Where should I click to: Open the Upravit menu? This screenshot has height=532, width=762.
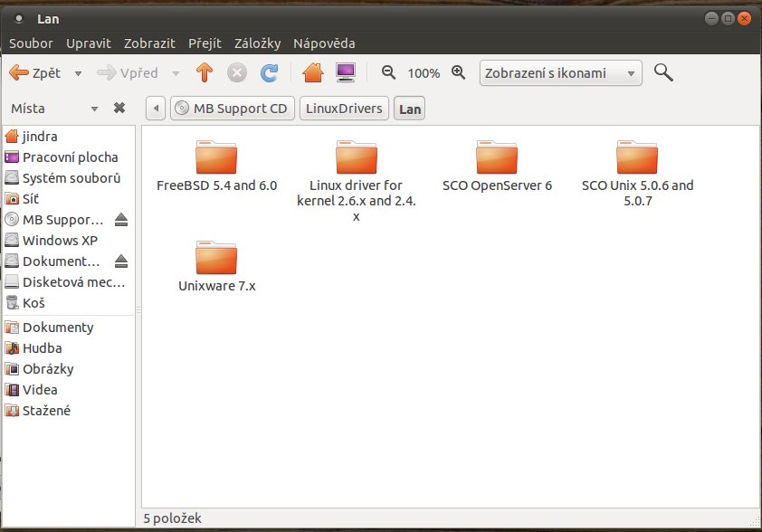pyautogui.click(x=89, y=43)
